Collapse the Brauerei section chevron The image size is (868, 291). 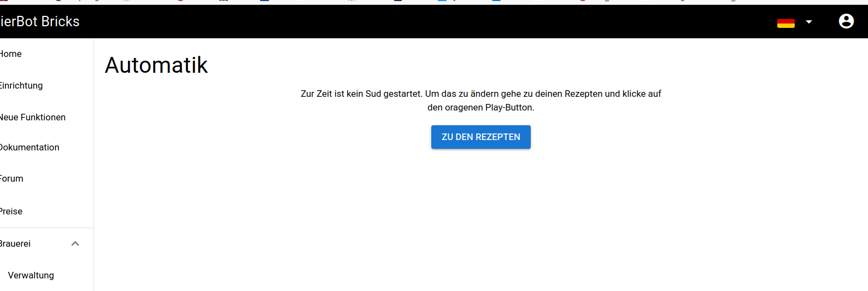pos(75,243)
